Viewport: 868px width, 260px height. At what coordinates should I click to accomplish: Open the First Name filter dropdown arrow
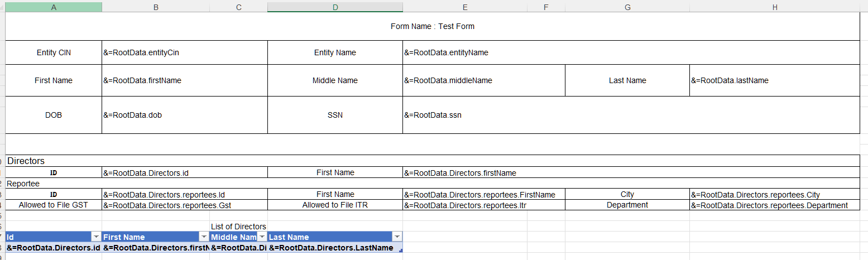click(x=204, y=237)
